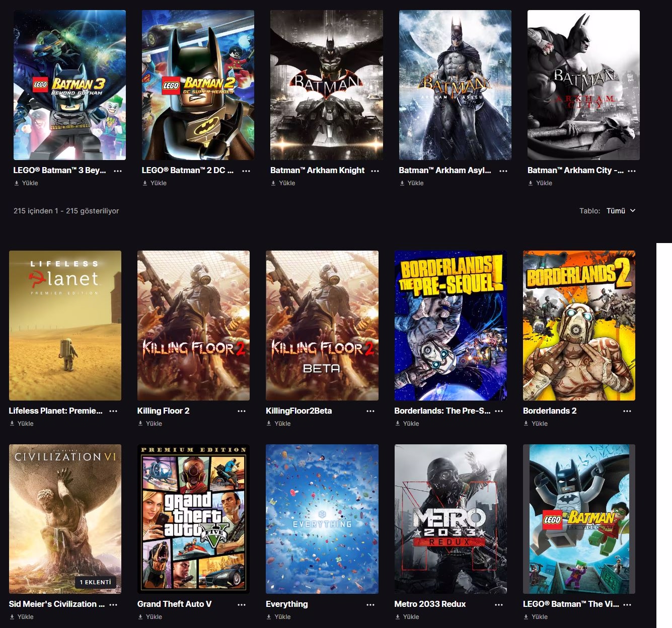Open Killing Floor 2 BETA cover
The image size is (672, 628).
point(322,326)
